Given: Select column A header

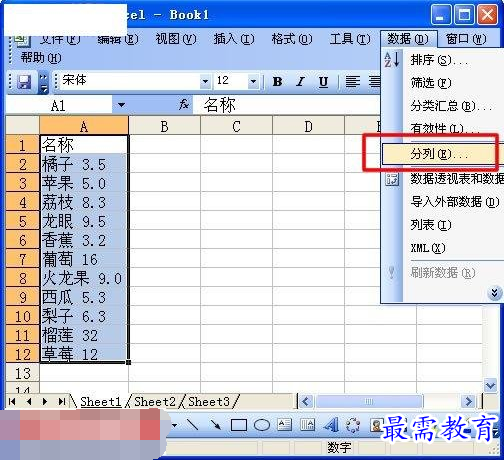Looking at the screenshot, I should (84, 126).
